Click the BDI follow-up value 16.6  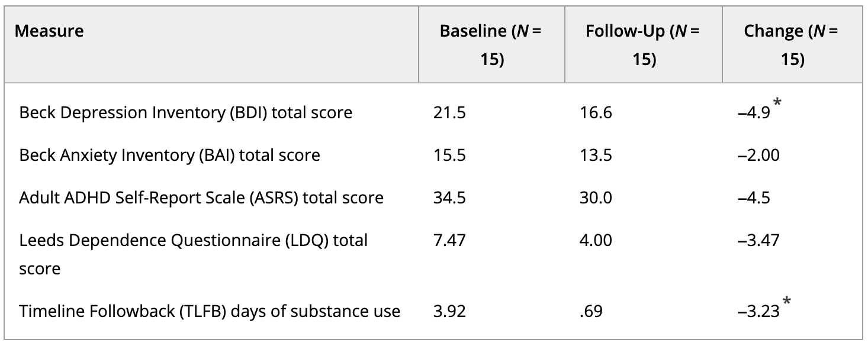(596, 112)
